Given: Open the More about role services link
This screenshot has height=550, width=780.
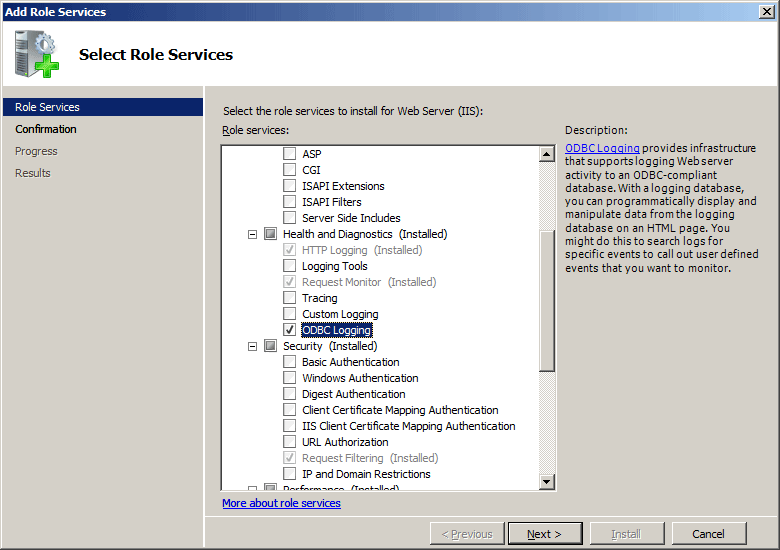Looking at the screenshot, I should point(281,503).
